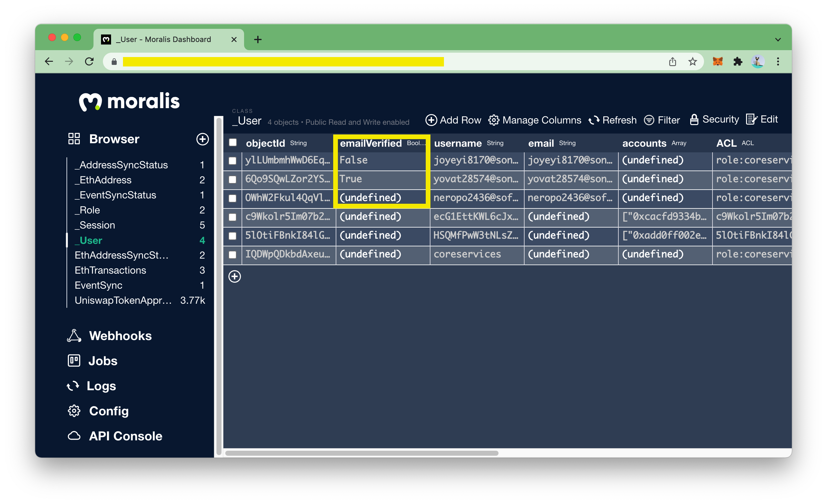The image size is (827, 504).
Task: Click the emailVerified False cell
Action: click(383, 160)
